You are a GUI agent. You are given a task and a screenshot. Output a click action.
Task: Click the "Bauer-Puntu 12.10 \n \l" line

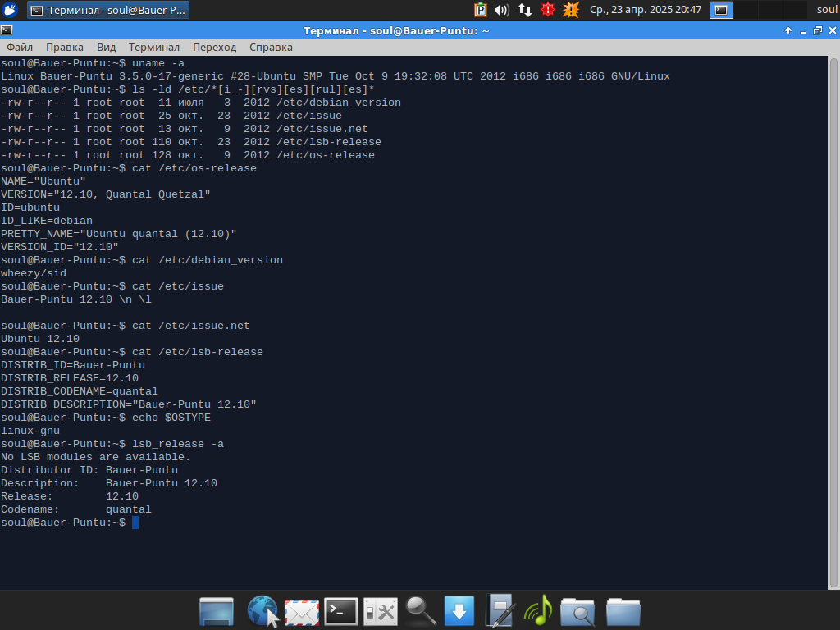click(76, 299)
